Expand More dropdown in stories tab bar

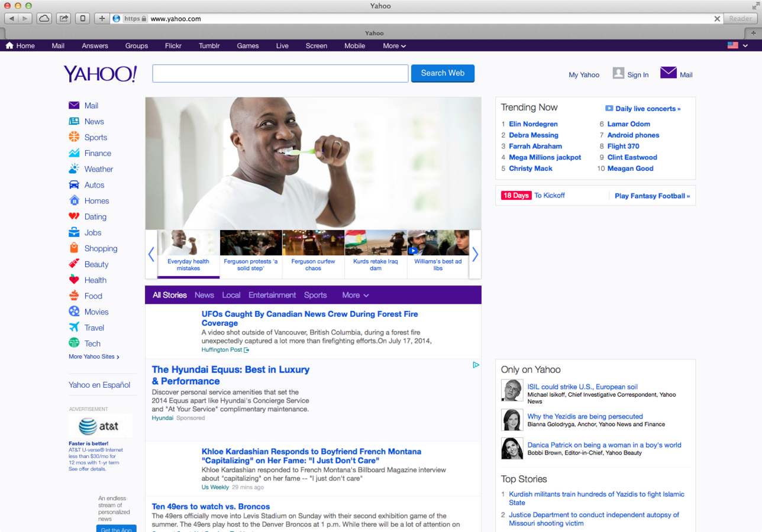coord(356,295)
